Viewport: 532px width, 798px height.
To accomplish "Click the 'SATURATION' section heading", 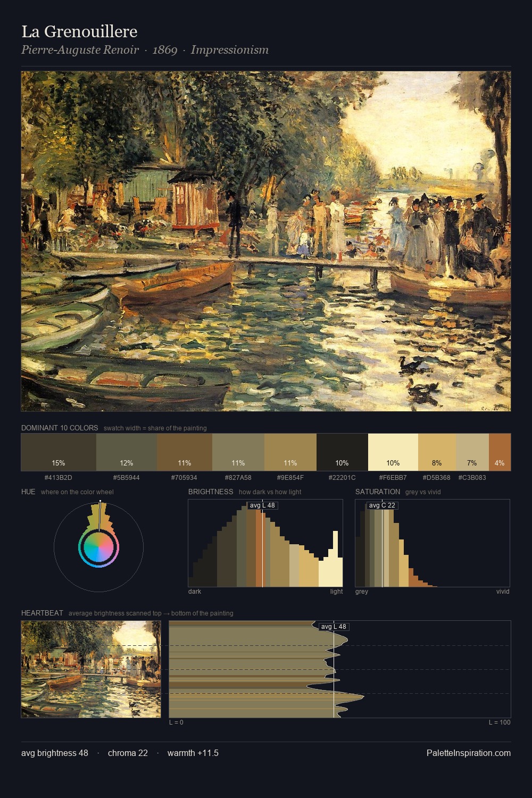I will pos(378,492).
